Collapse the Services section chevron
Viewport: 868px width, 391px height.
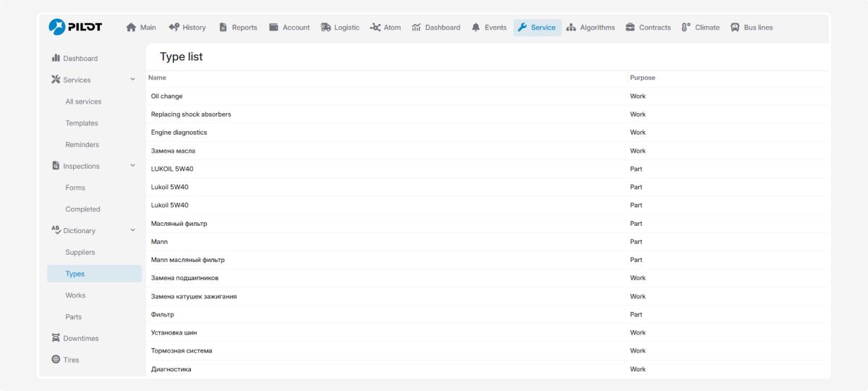tap(132, 80)
